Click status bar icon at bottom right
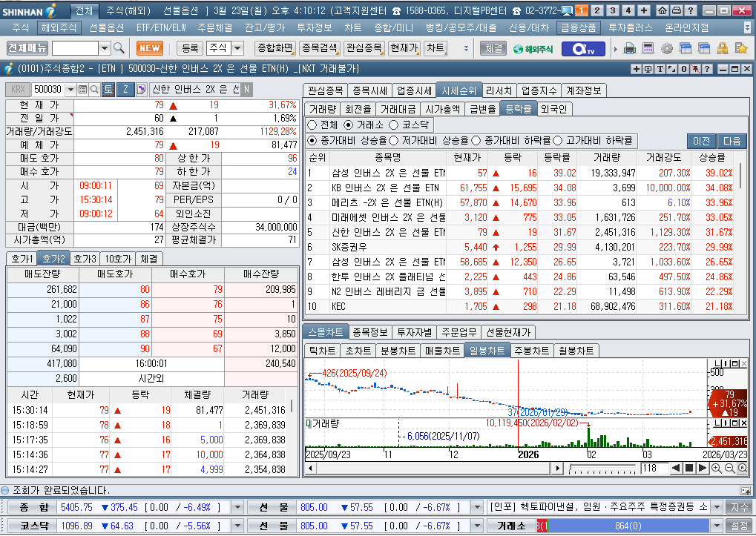Image resolution: width=756 pixels, height=536 pixels. click(x=746, y=491)
